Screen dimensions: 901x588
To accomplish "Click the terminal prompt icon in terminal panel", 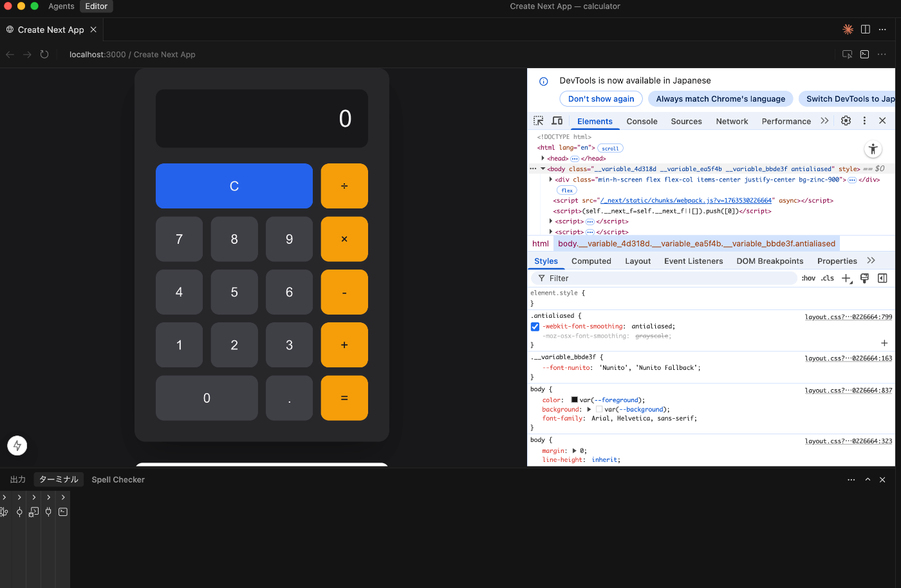I will click(x=63, y=512).
